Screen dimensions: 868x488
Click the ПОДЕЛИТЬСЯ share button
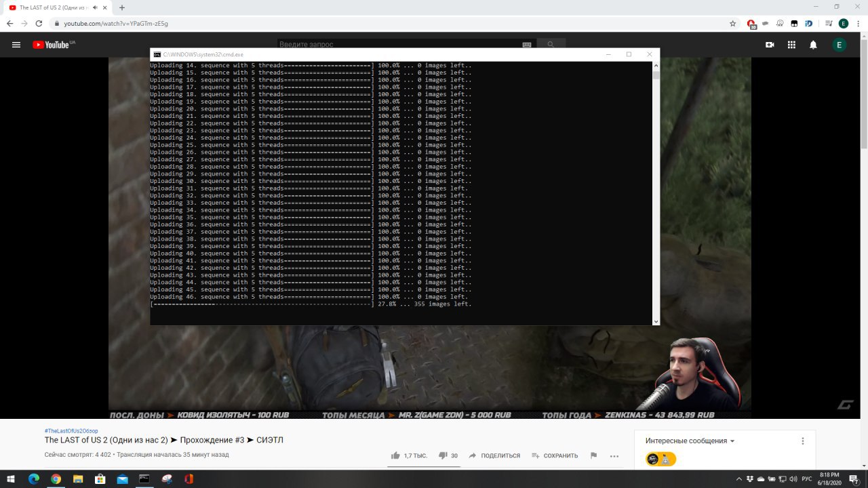[x=494, y=455]
